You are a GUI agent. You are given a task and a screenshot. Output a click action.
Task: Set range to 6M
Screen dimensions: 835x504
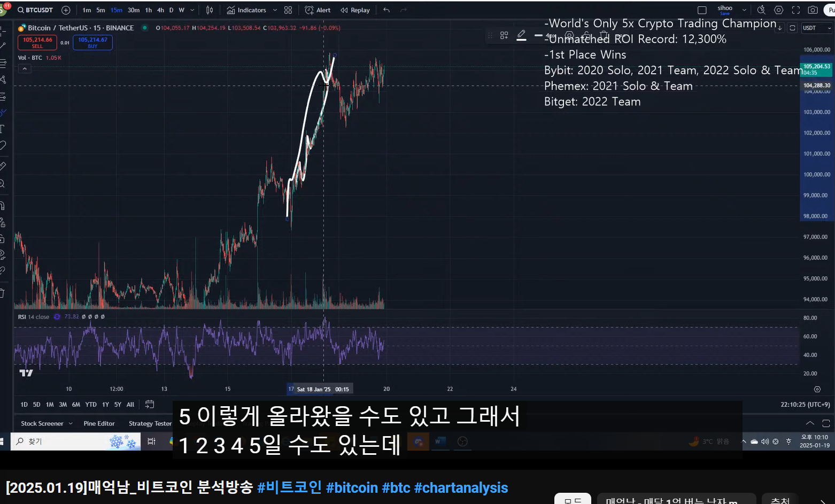coord(76,405)
